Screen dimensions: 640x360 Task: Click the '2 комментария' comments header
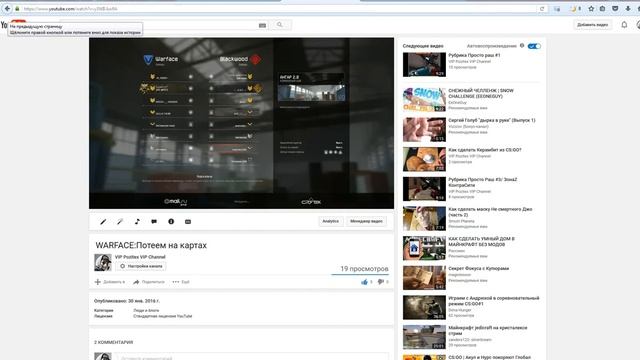(x=113, y=342)
